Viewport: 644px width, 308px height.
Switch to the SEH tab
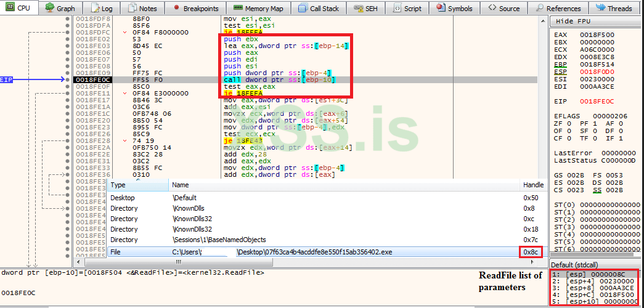(366, 8)
